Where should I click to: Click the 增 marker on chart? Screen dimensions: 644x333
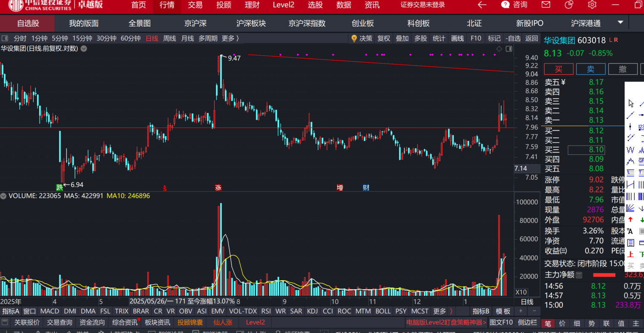click(340, 188)
